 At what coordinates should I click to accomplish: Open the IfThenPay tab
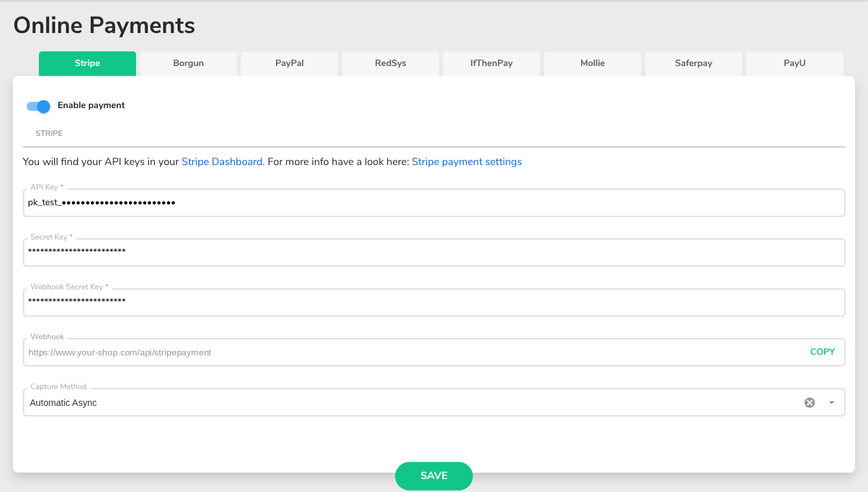(x=492, y=63)
